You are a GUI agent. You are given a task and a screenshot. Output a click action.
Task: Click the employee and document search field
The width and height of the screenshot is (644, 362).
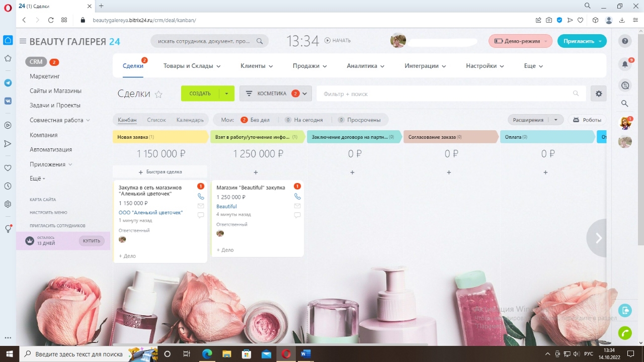210,41
